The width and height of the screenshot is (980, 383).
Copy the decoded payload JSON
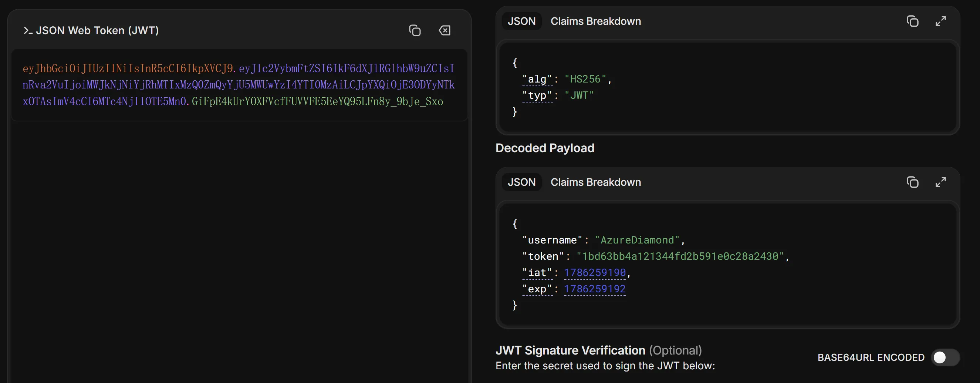point(912,182)
